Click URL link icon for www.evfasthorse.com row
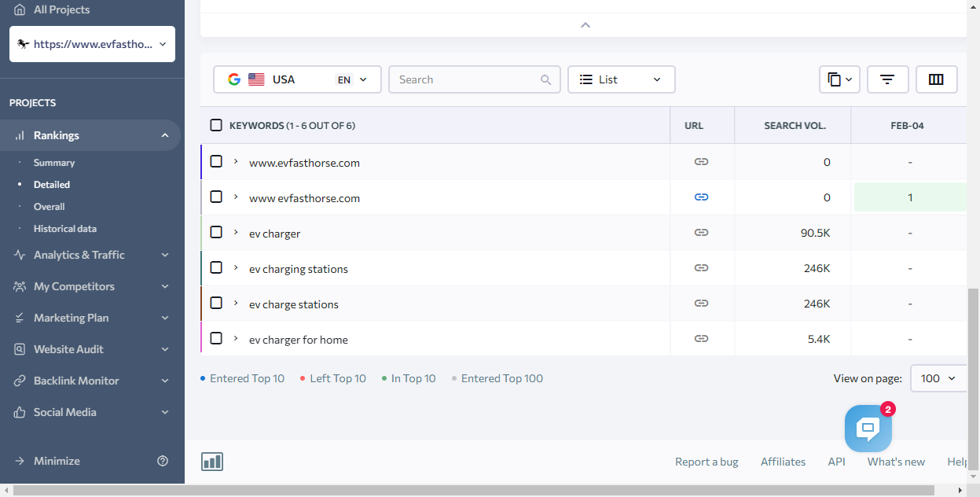The width and height of the screenshot is (980, 497). click(702, 162)
